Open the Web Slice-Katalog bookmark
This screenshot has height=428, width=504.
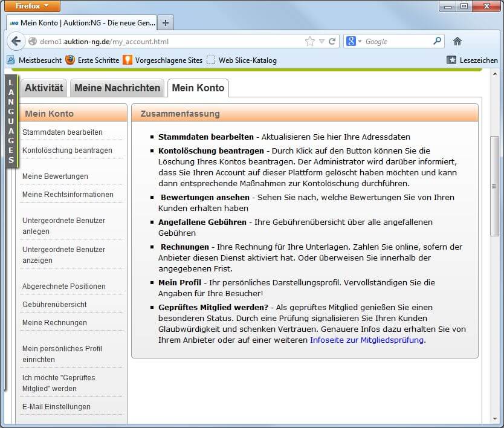pos(242,60)
